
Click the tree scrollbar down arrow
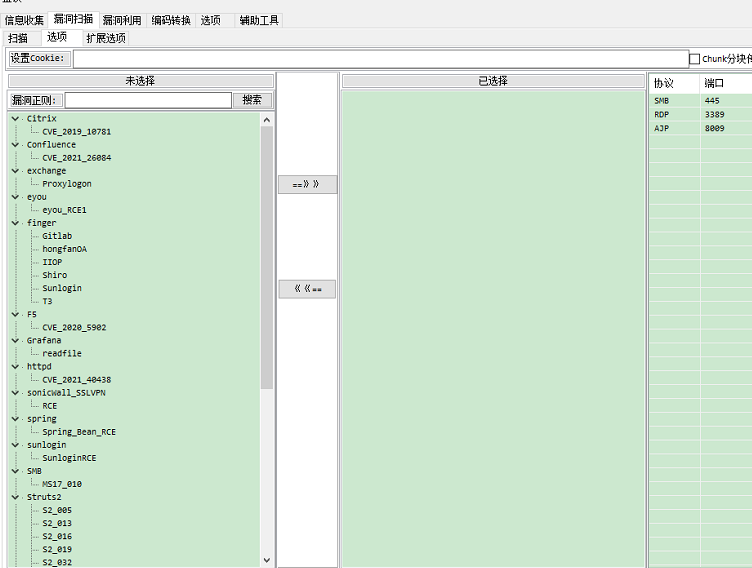pos(267,560)
